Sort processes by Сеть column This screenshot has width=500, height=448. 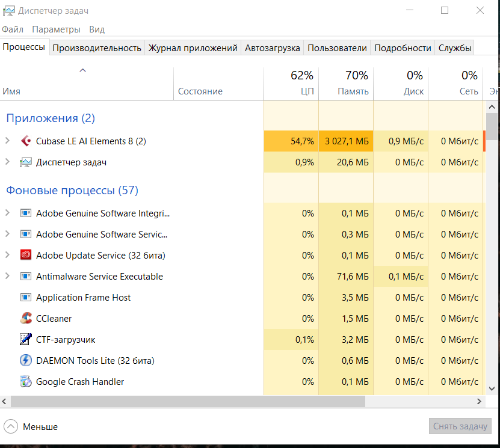[x=455, y=84]
